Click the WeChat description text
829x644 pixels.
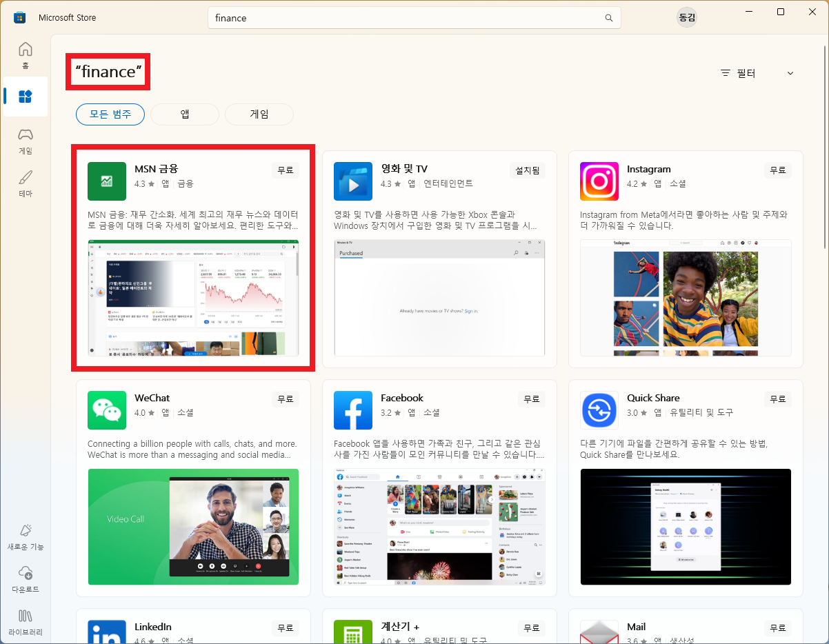pyautogui.click(x=192, y=450)
